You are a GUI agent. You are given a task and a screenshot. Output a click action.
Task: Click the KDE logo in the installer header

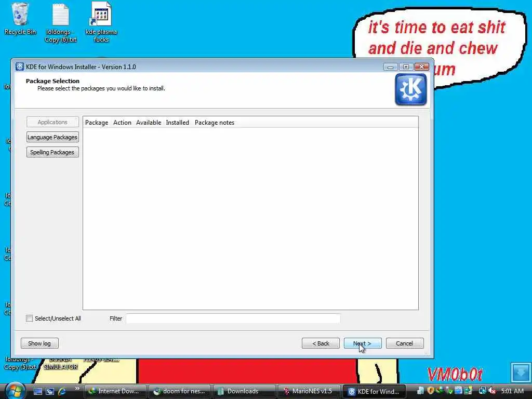pyautogui.click(x=410, y=89)
